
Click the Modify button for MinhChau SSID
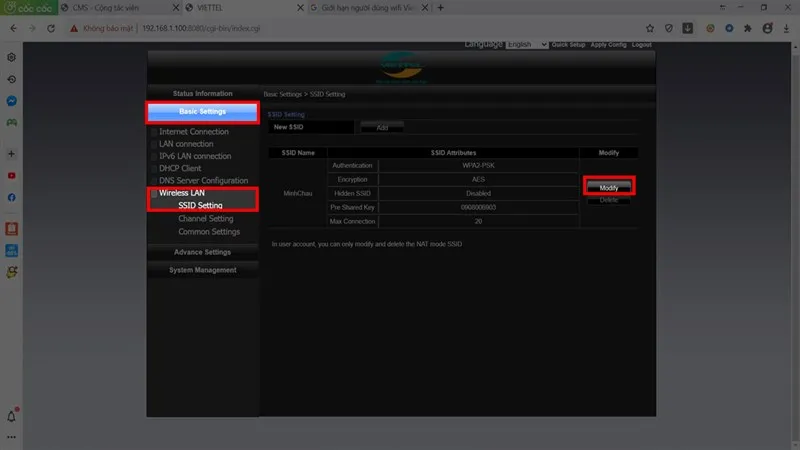pyautogui.click(x=608, y=188)
